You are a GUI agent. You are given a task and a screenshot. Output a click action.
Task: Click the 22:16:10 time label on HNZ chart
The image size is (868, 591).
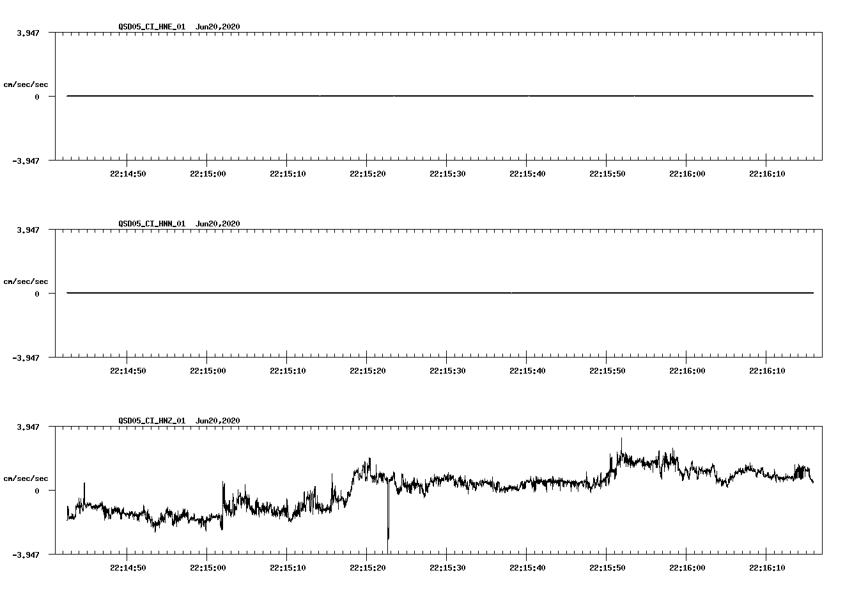coord(767,568)
